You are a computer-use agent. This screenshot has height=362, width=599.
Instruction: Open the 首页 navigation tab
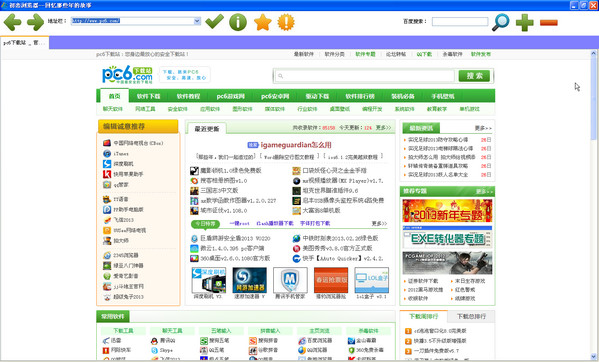point(115,96)
